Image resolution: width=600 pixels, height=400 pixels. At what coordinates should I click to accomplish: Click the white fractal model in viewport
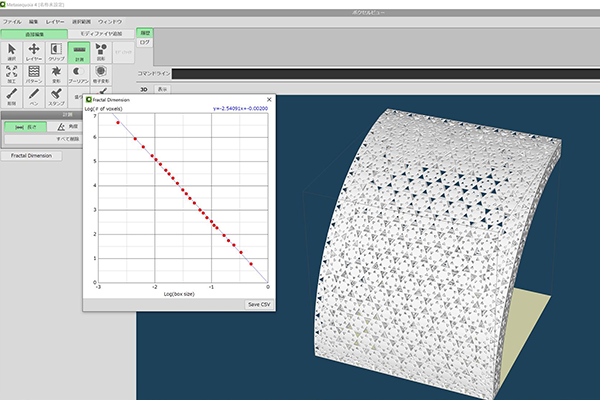(x=432, y=253)
